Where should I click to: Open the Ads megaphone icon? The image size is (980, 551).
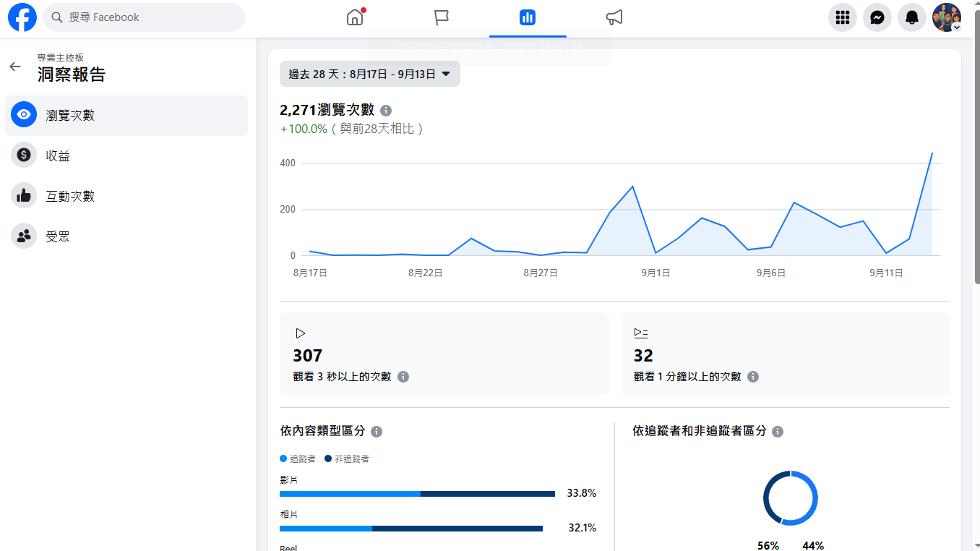[614, 17]
